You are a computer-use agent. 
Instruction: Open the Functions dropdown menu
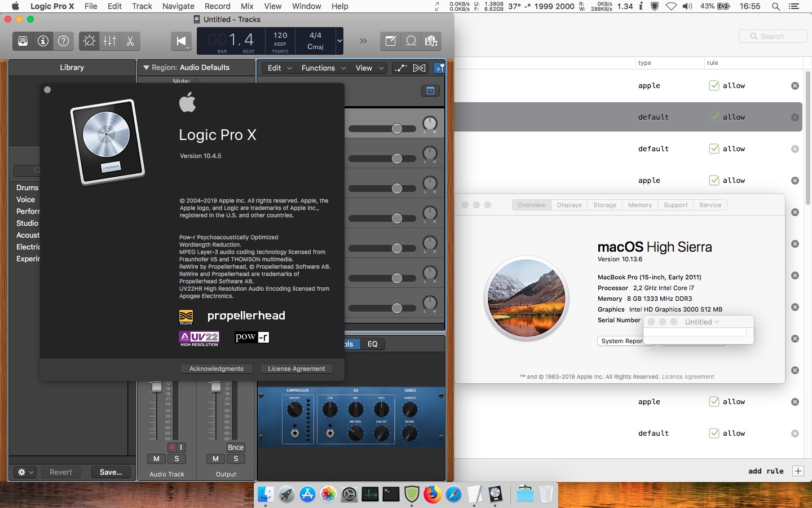point(324,68)
